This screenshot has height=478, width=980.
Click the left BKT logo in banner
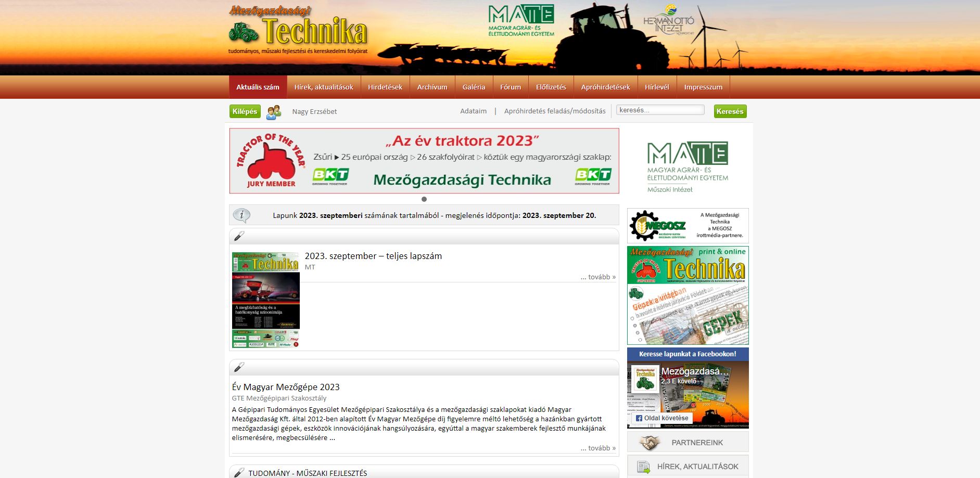[330, 176]
